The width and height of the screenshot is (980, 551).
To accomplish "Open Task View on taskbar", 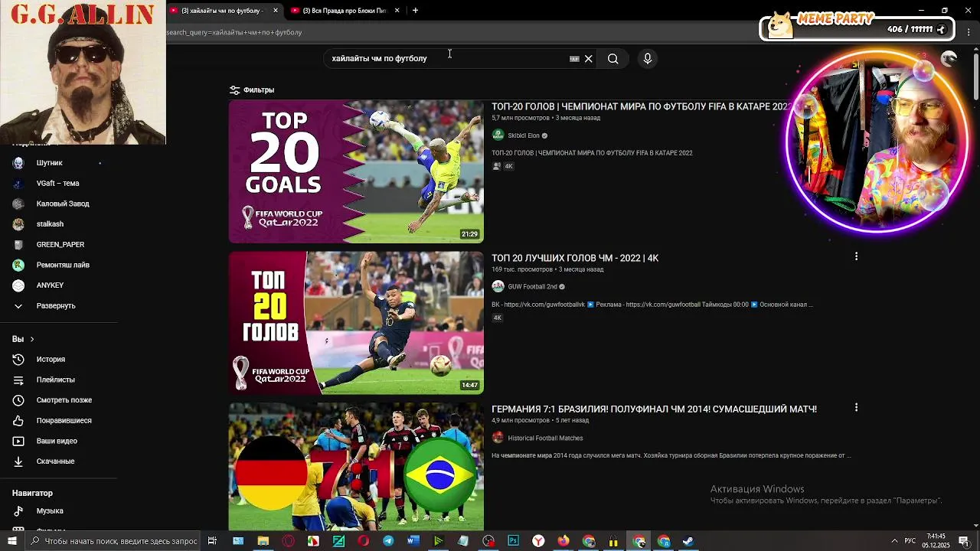I will pos(212,541).
